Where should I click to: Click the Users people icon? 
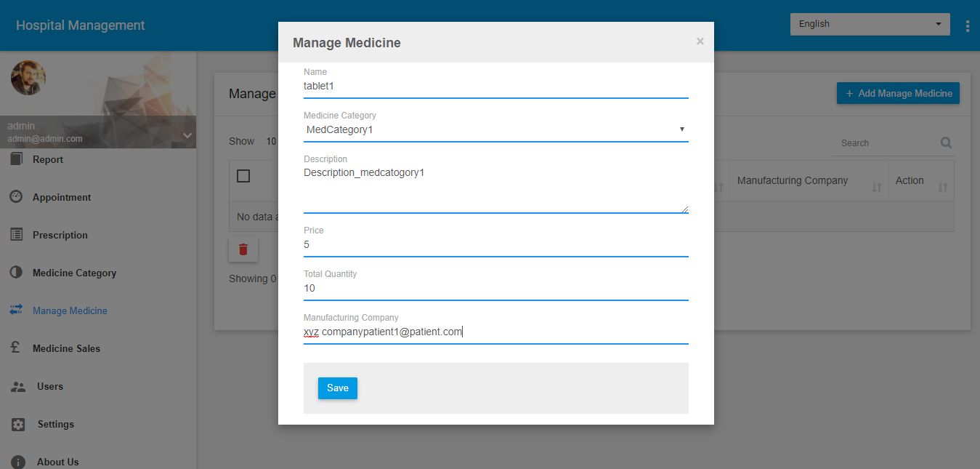(18, 386)
